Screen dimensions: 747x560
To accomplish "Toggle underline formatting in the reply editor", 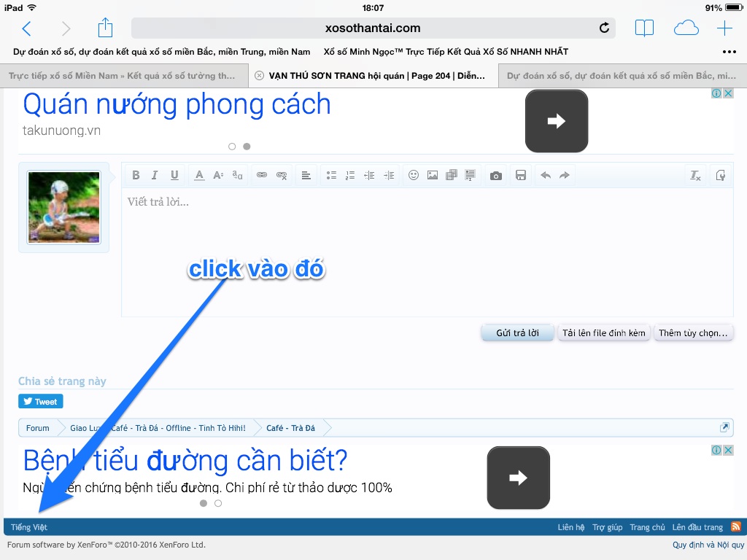I will (x=174, y=175).
